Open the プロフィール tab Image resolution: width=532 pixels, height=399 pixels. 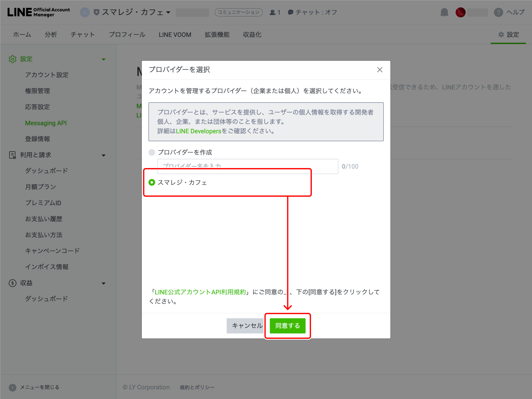(127, 35)
